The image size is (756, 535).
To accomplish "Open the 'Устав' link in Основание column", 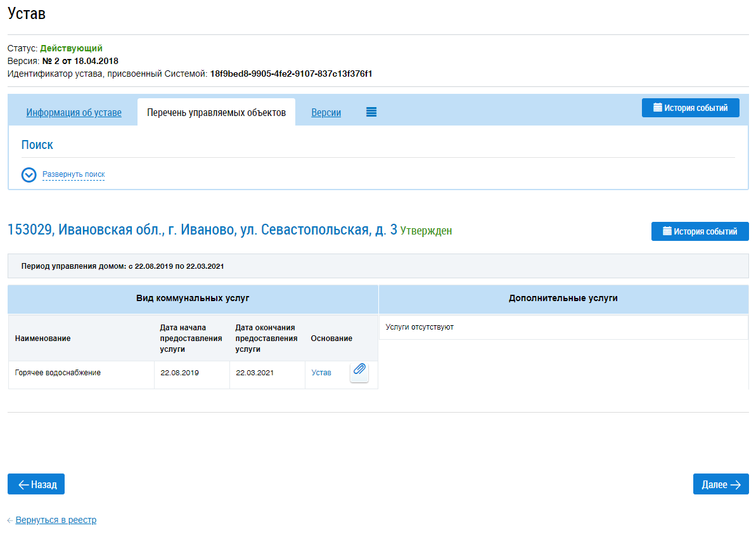I will [x=321, y=373].
